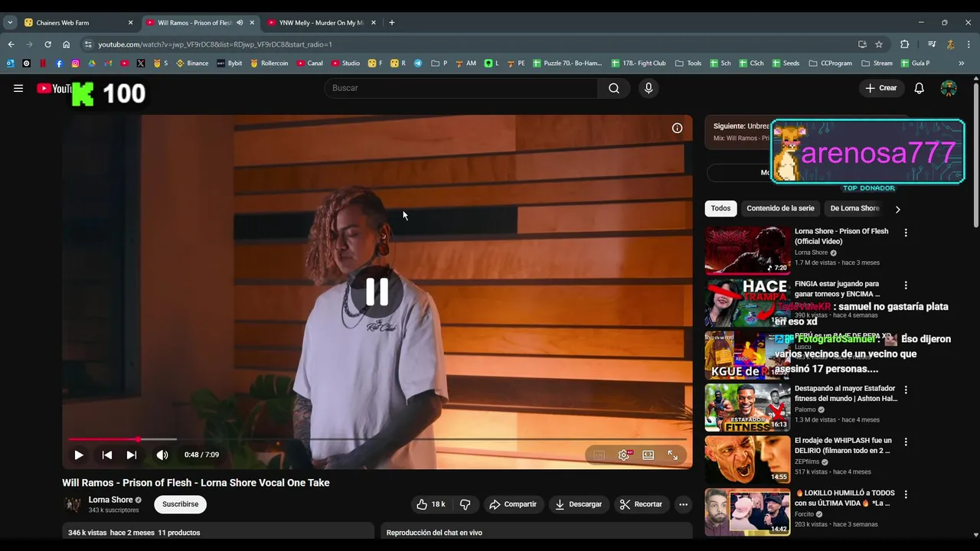
Task: Open the tab search dropdown
Action: pos(10,22)
